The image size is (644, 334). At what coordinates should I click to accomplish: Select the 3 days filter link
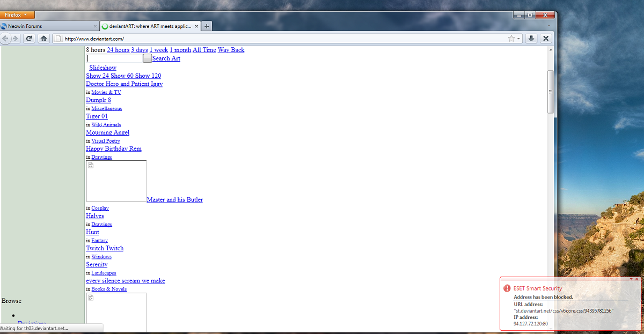click(140, 50)
